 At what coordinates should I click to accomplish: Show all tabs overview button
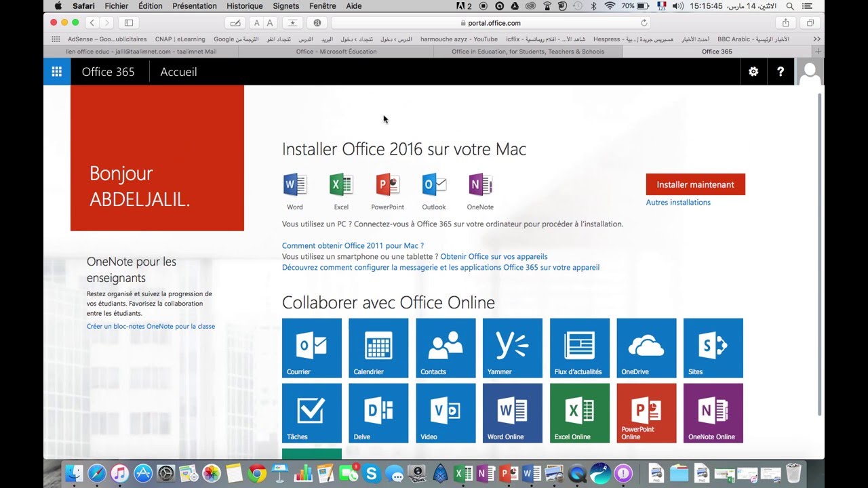pyautogui.click(x=810, y=22)
